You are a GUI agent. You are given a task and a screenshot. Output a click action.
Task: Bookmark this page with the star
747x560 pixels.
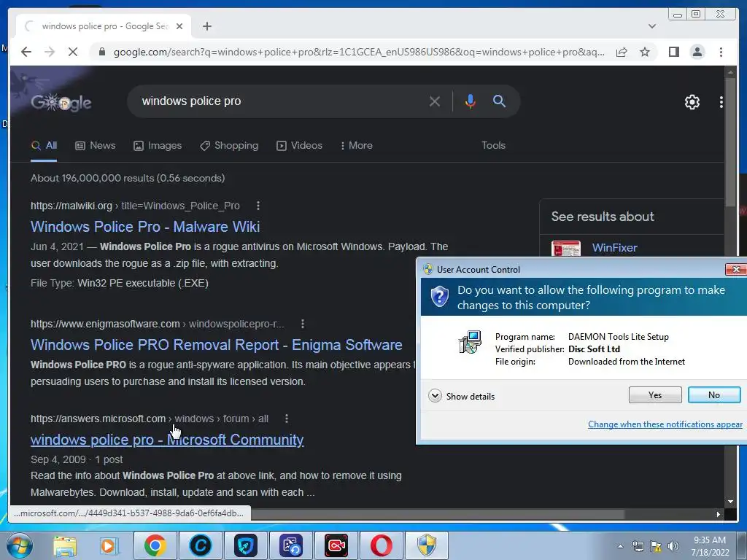[645, 52]
